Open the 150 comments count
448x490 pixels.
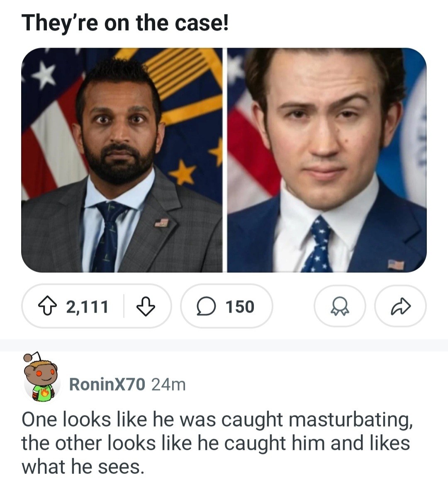point(240,307)
